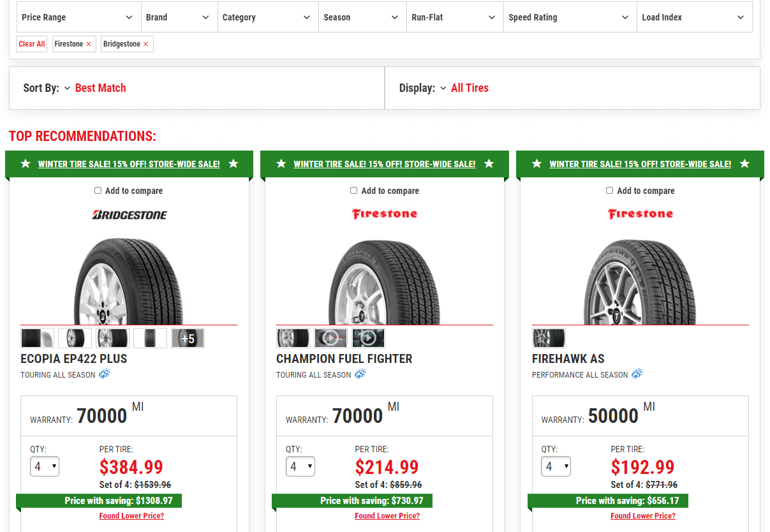Click Clear All to reset filters
770x532 pixels.
tap(31, 44)
